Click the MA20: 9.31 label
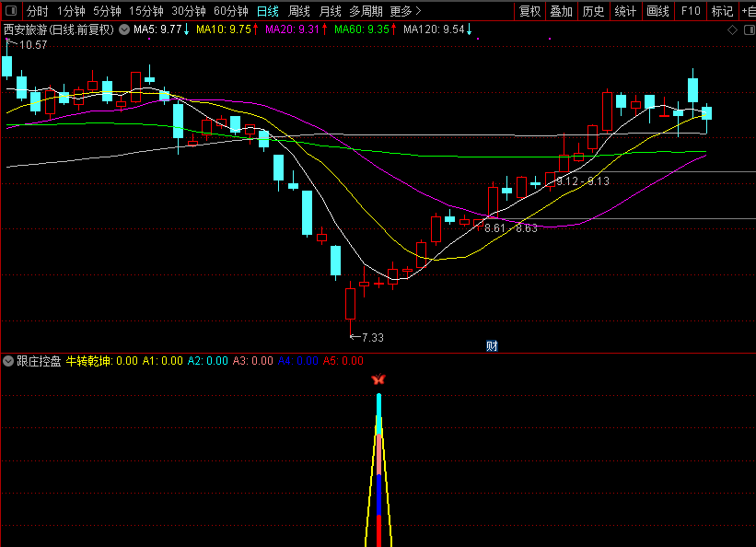The image size is (756, 547). (x=292, y=29)
